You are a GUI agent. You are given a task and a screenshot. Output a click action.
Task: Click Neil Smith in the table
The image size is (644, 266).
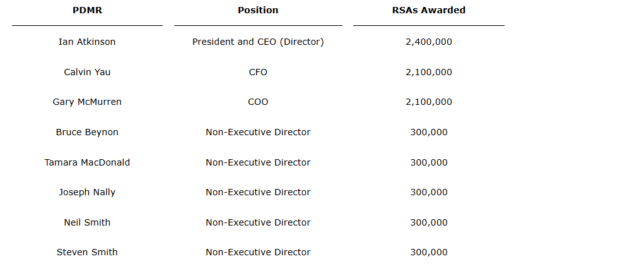click(x=87, y=222)
